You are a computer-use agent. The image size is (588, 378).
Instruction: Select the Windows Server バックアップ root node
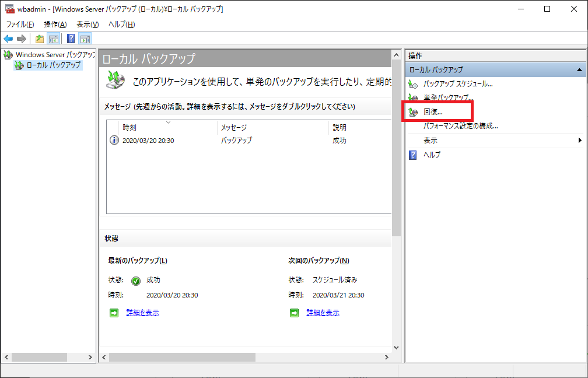click(55, 54)
